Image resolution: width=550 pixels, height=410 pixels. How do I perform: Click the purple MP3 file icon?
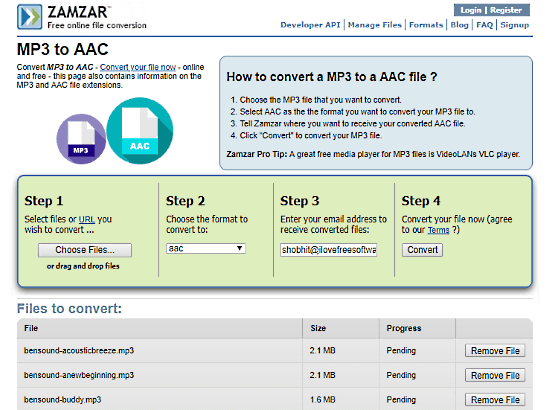pyautogui.click(x=81, y=139)
